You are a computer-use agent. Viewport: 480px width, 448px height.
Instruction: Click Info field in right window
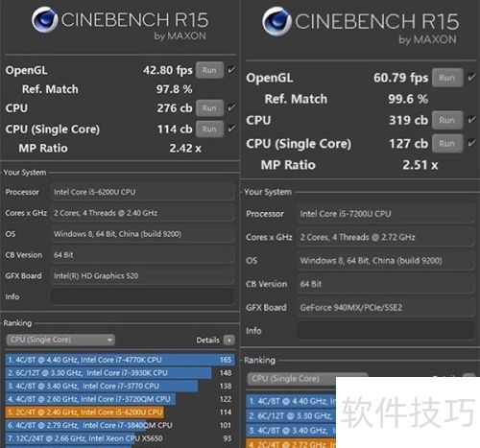(x=386, y=331)
